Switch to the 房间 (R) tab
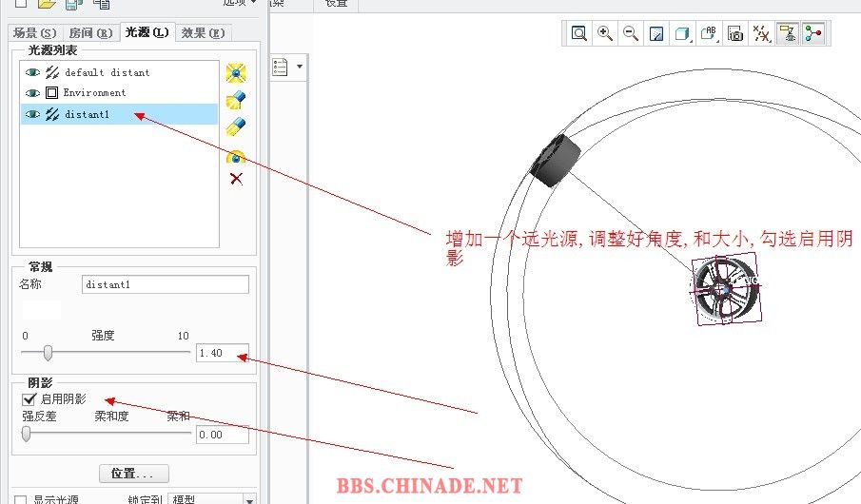 90,33
